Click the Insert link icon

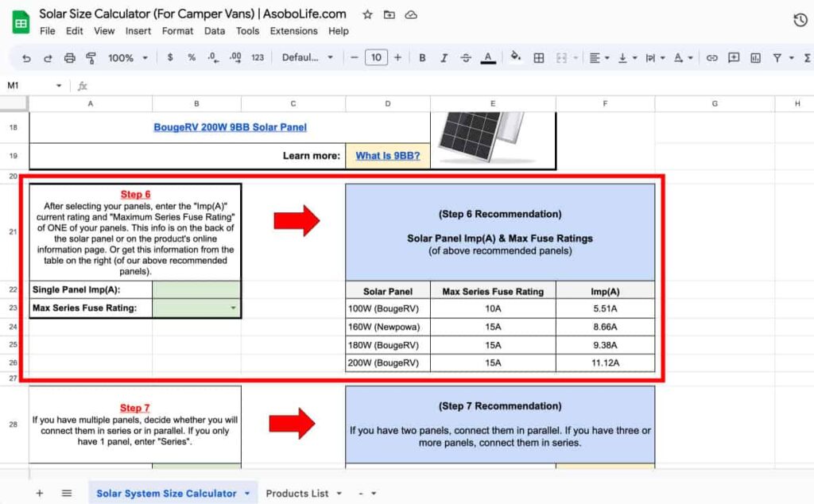(x=711, y=57)
